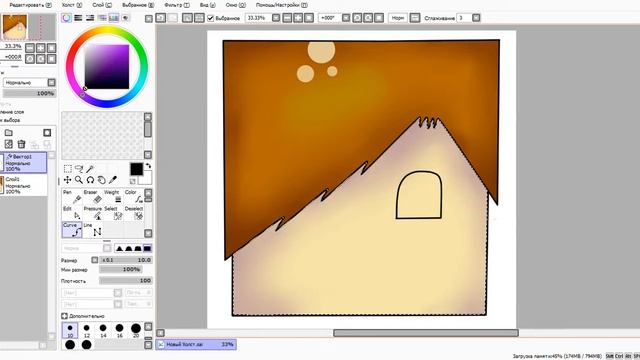Choose the Line tool

click(92, 229)
